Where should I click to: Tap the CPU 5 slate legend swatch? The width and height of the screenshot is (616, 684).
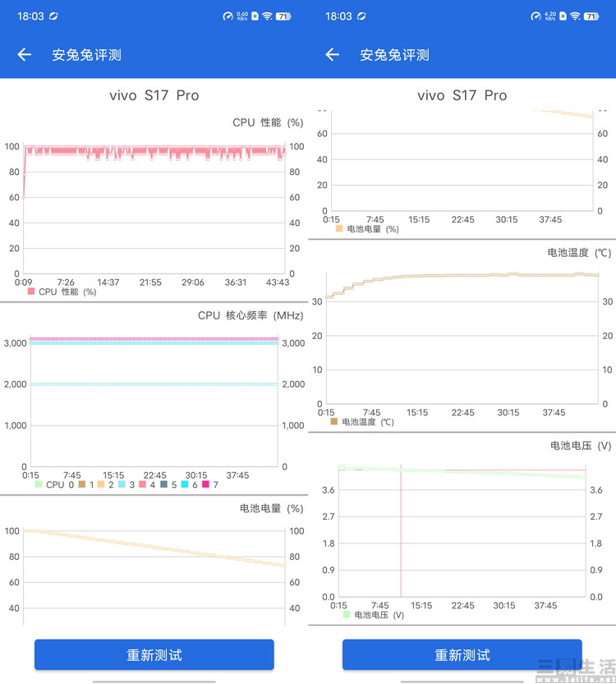[163, 484]
